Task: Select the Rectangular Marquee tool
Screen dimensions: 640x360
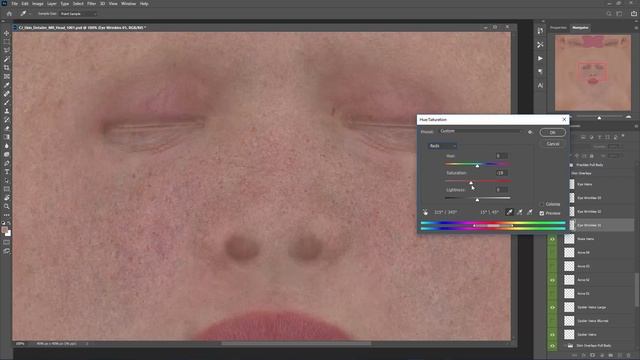Action: (7, 42)
